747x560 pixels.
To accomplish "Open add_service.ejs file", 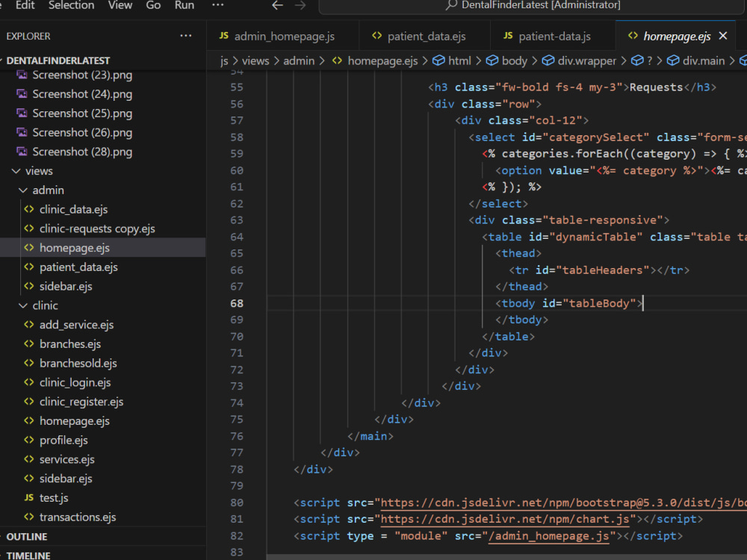I will [76, 325].
